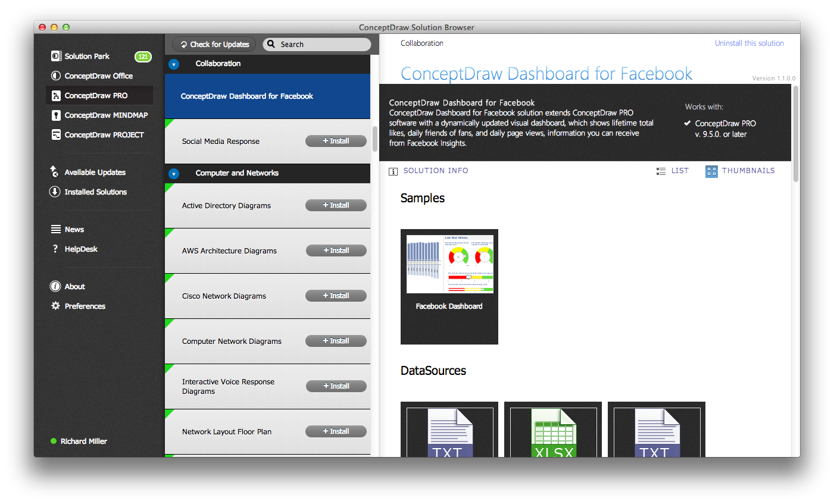Open the HelpDesk page
Viewport: 834px width, 504px height.
(x=81, y=249)
